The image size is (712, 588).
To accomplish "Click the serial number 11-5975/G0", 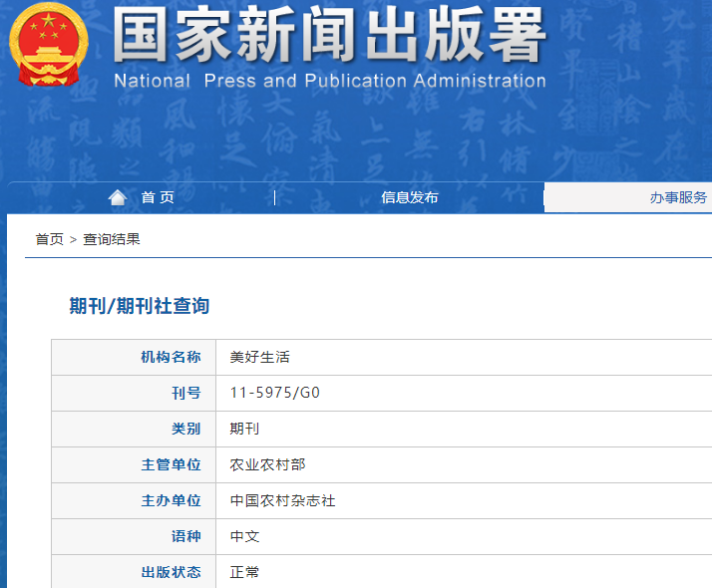I will [275, 393].
